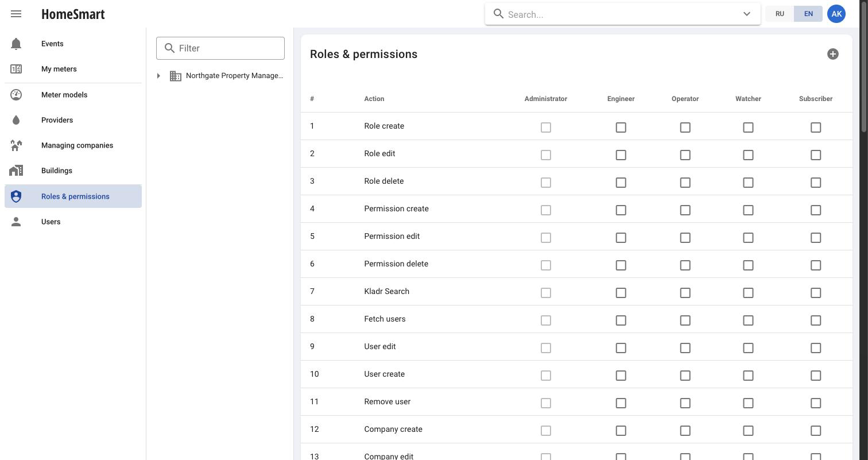Click the magnifier icon in the search bar
Image resolution: width=868 pixels, height=460 pixels.
tap(498, 14)
